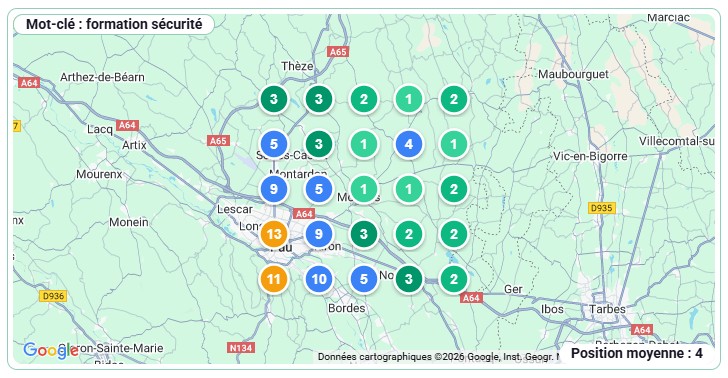Image resolution: width=728 pixels, height=378 pixels.
Task: Click the D935 road shield
Action: point(602,208)
